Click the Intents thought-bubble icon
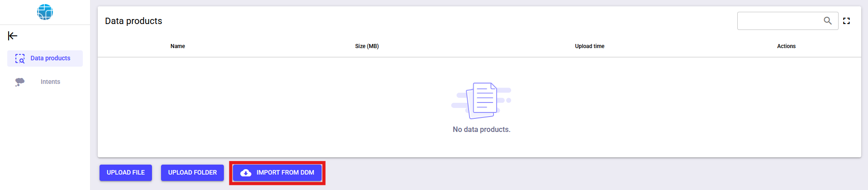868x190 pixels. 20,82
